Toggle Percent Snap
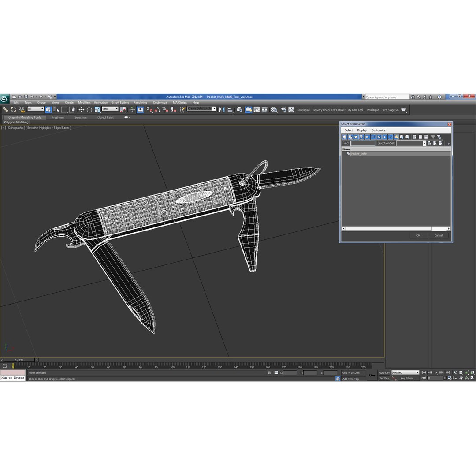The width and height of the screenshot is (476, 476). click(x=165, y=110)
